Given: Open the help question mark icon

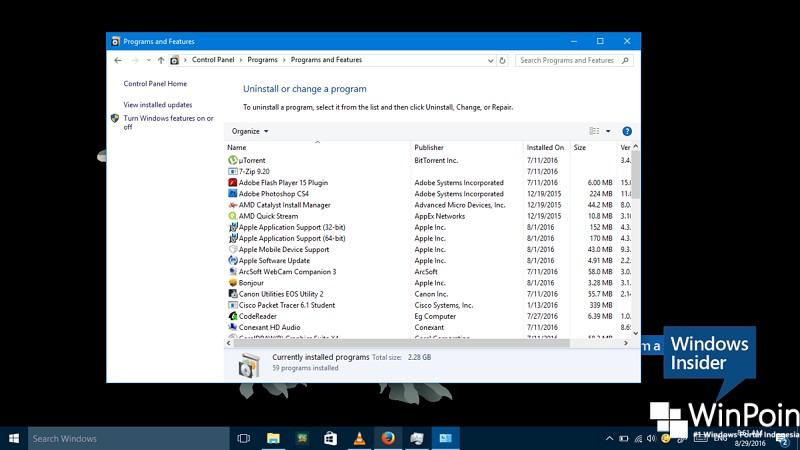Looking at the screenshot, I should tap(627, 132).
